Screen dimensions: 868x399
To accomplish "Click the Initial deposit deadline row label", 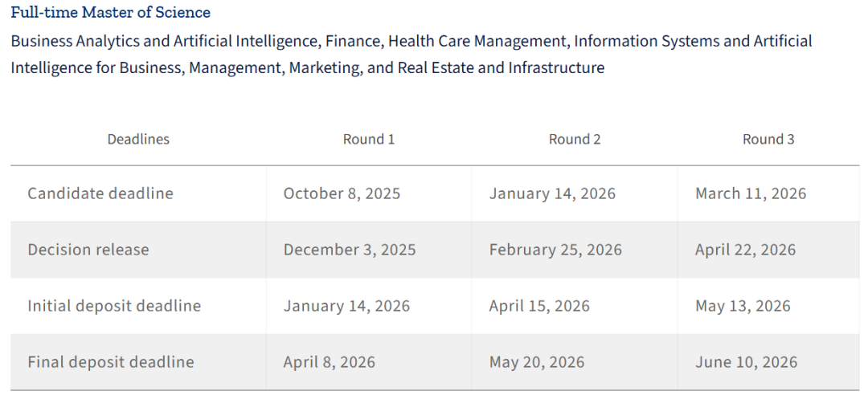I will [114, 306].
